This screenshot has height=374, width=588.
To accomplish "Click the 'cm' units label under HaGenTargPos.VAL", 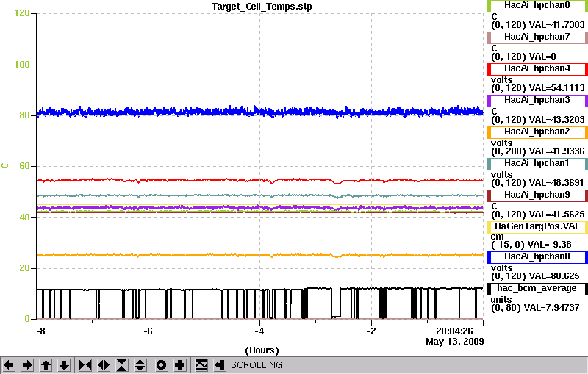I will coord(498,237).
